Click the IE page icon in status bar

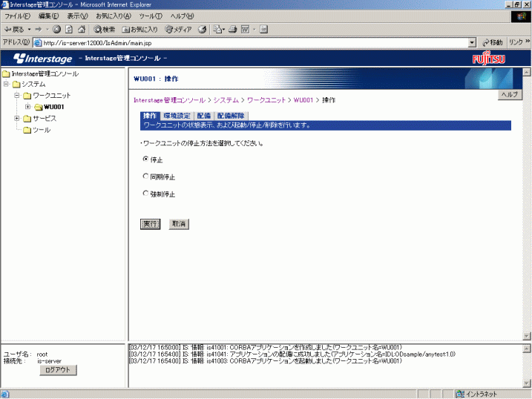4,394
